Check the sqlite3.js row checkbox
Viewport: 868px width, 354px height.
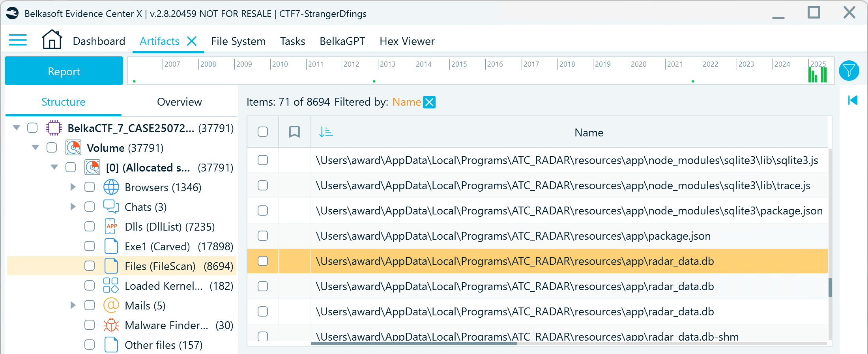(x=263, y=160)
